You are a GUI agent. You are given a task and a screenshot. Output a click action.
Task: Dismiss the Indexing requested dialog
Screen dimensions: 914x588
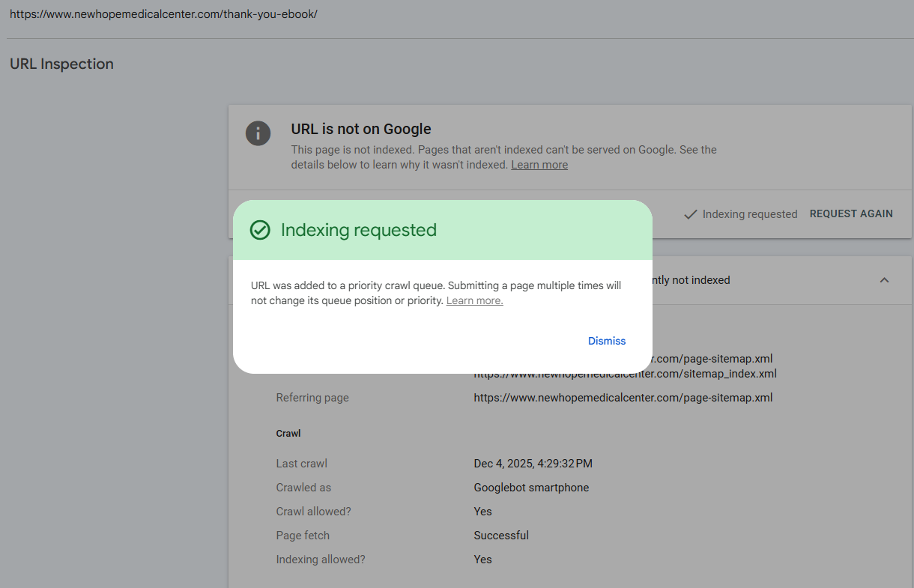pos(606,341)
